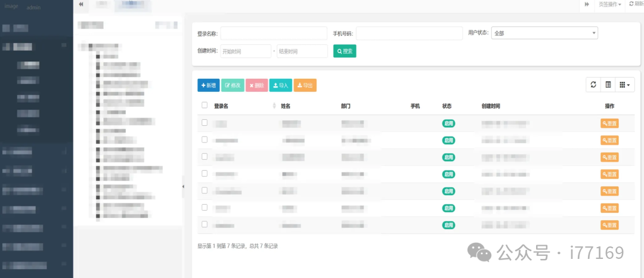Click the 搜索 search button
Viewport: 644px width, 278px height.
click(344, 51)
